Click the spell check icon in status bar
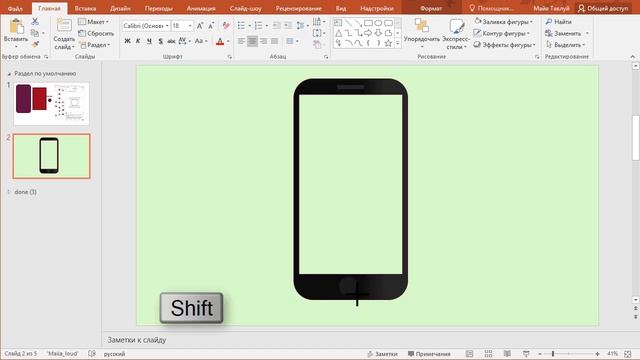Image resolution: width=640 pixels, height=360 pixels. tap(92, 354)
